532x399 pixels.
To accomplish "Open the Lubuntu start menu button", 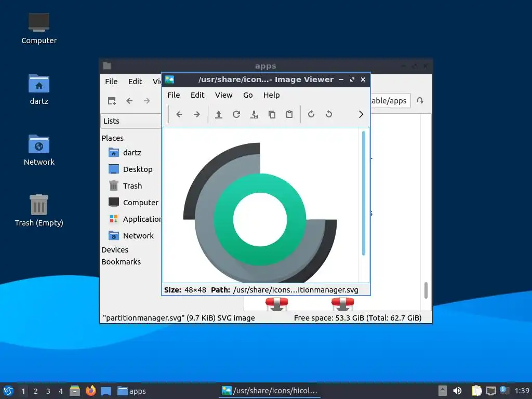I will (x=8, y=391).
